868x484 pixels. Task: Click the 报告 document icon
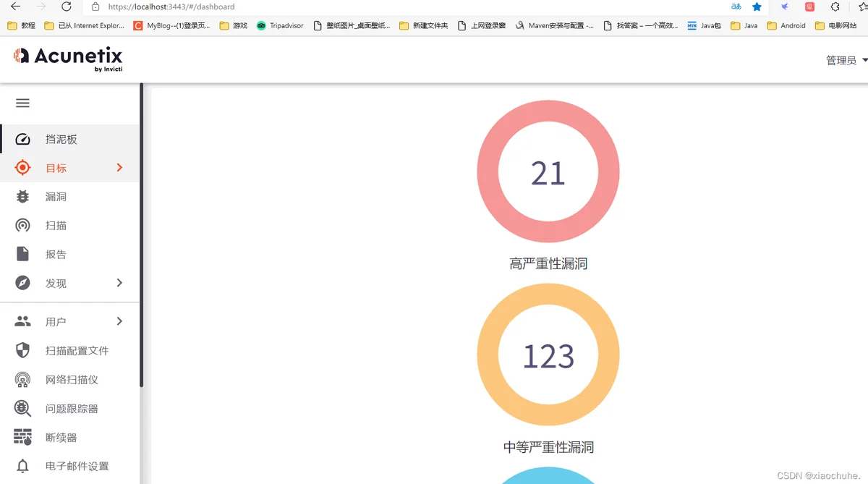(22, 254)
